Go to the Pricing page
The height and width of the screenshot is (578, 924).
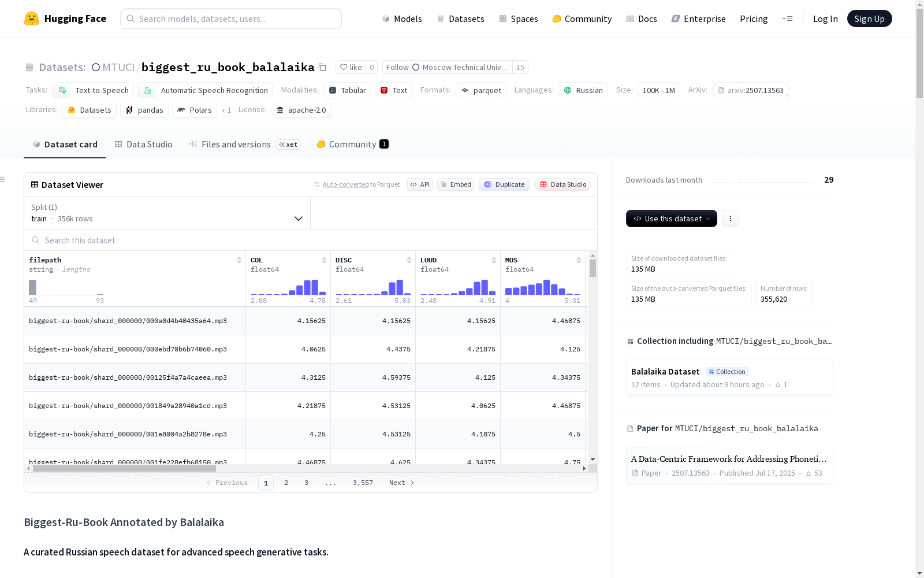pyautogui.click(x=754, y=18)
